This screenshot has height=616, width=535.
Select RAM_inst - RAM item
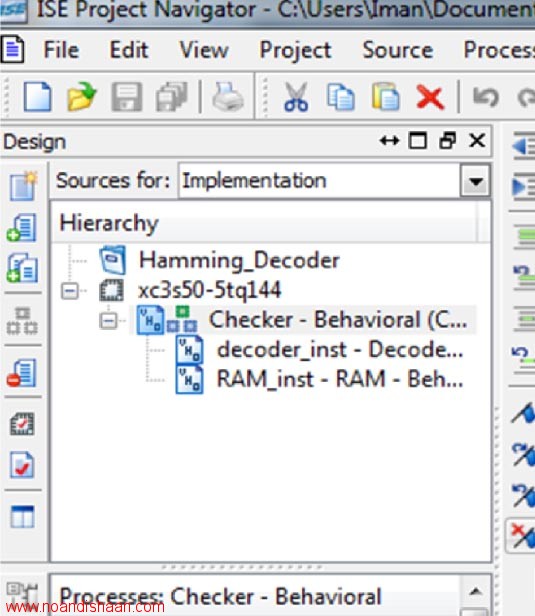[x=340, y=380]
